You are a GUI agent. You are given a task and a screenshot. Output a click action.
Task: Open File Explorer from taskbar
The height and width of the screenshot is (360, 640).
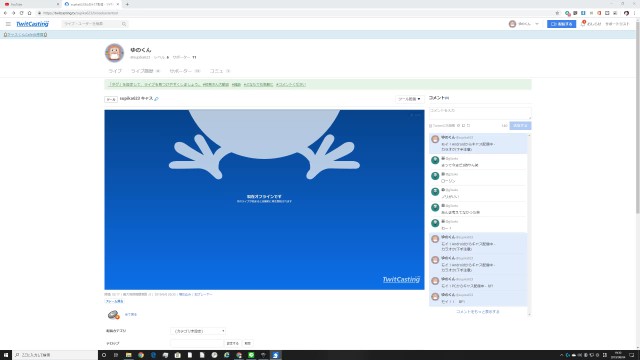pos(129,355)
